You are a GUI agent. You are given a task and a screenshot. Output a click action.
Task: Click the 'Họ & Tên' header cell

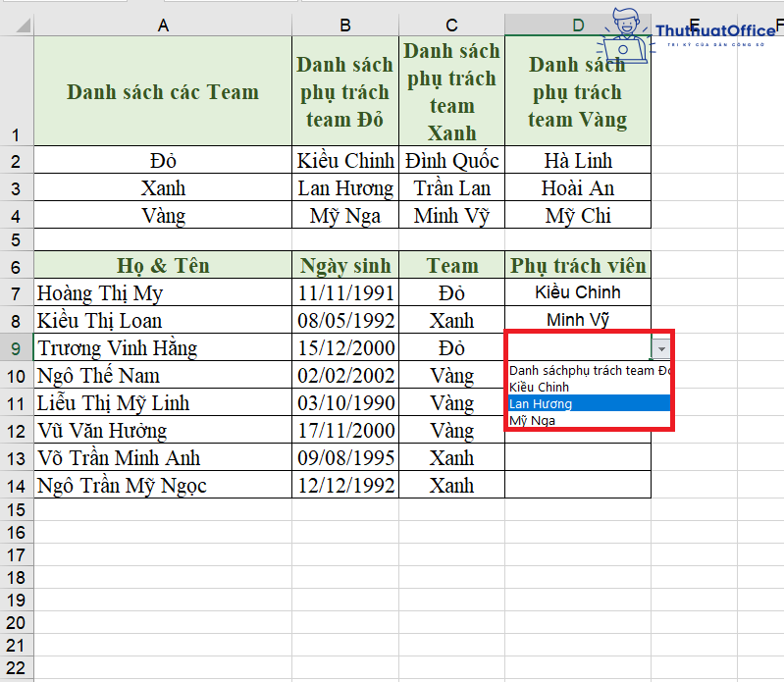click(x=163, y=265)
